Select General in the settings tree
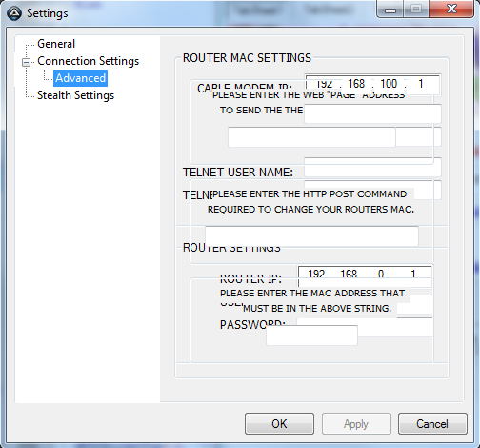 click(56, 44)
